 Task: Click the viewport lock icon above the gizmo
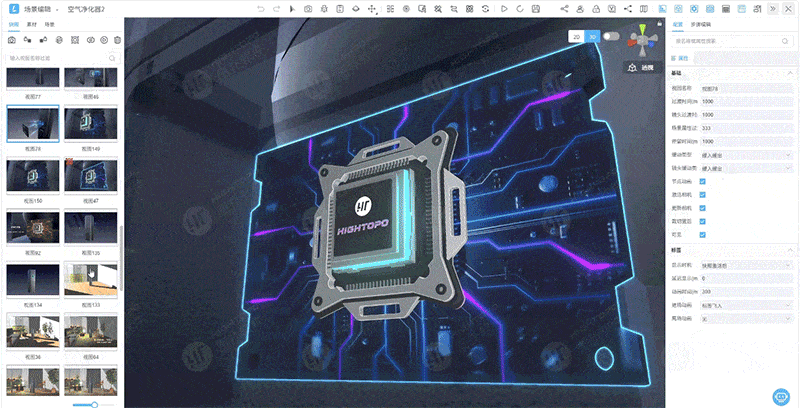(659, 23)
